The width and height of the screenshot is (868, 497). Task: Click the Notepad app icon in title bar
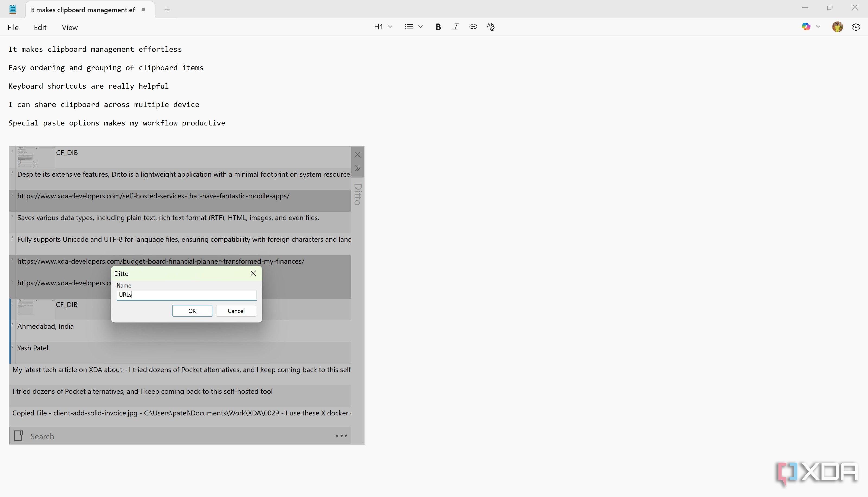point(13,9)
